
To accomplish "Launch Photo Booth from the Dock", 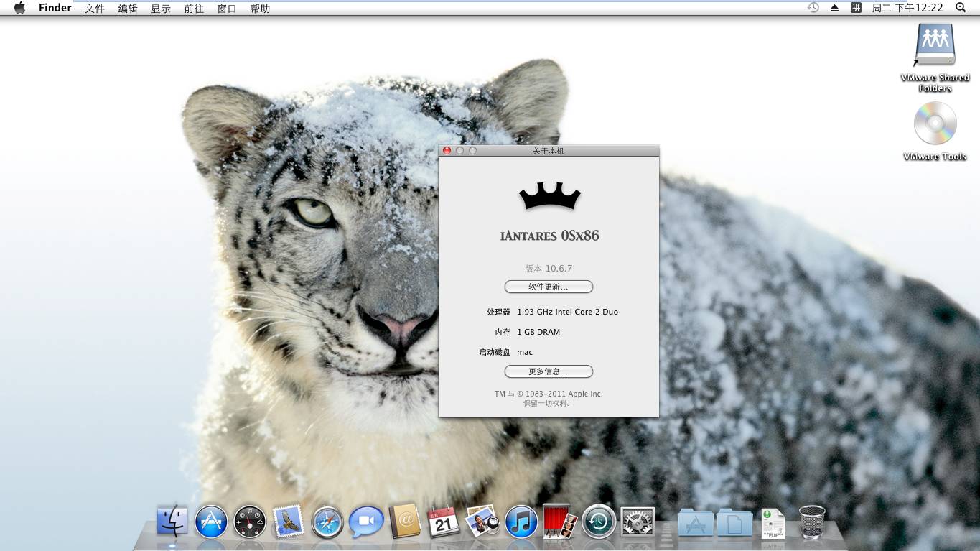I will 560,522.
